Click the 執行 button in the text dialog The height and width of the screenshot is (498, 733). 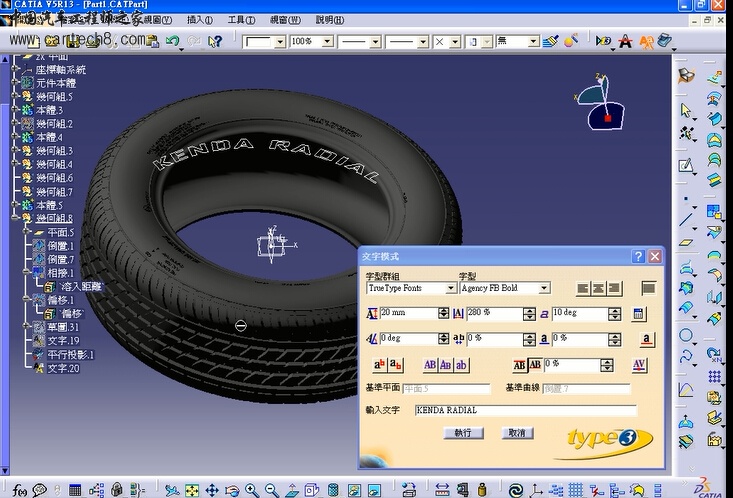pos(463,433)
